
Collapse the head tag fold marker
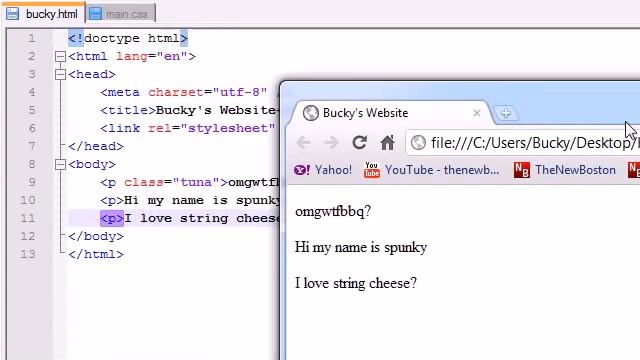point(60,74)
